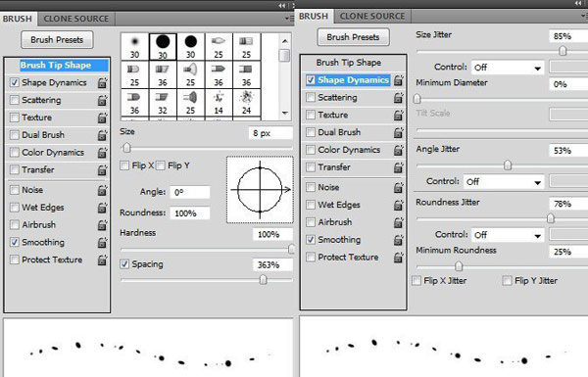Enable Texture checkbox in left panel
This screenshot has height=377, width=588.
(x=15, y=118)
